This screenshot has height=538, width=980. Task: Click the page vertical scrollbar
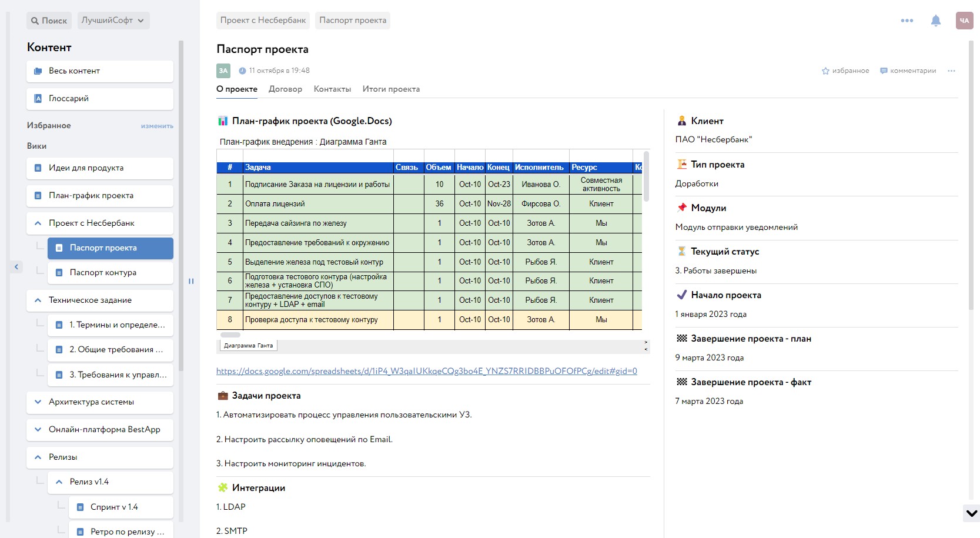(x=972, y=176)
